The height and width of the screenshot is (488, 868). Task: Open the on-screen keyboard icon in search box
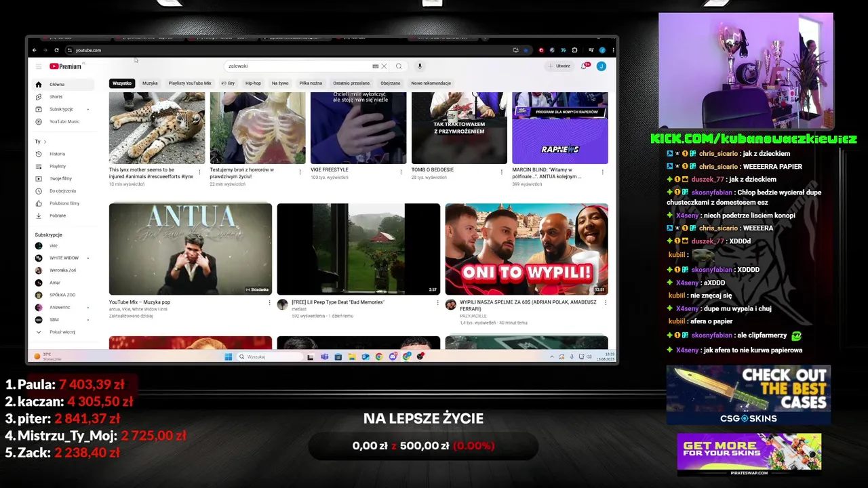pyautogui.click(x=376, y=66)
